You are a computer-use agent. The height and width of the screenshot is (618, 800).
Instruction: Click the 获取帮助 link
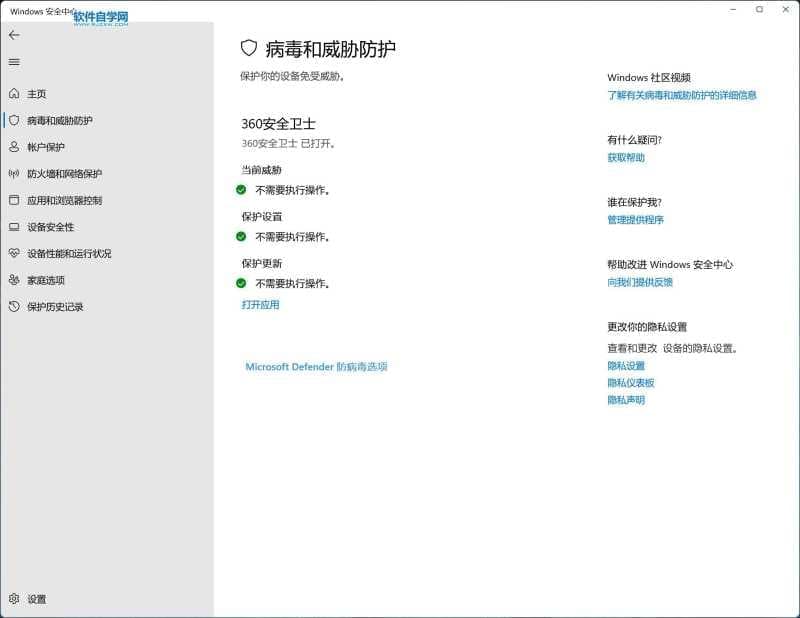(626, 158)
